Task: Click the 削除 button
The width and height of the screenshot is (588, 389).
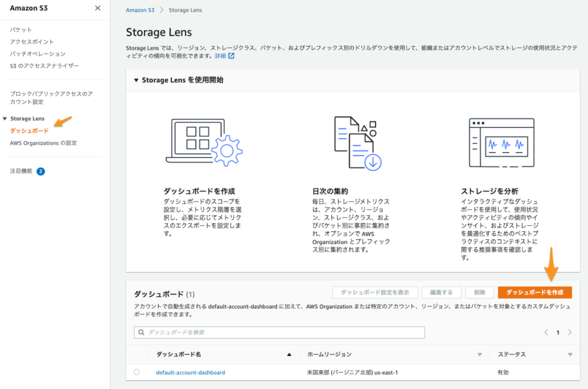Action: pyautogui.click(x=480, y=292)
